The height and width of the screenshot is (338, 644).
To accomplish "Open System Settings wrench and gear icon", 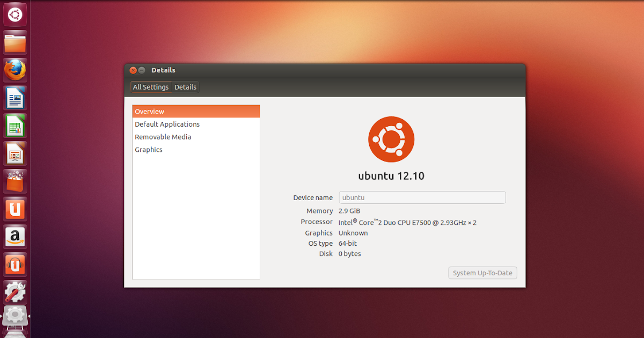I will coord(15,293).
